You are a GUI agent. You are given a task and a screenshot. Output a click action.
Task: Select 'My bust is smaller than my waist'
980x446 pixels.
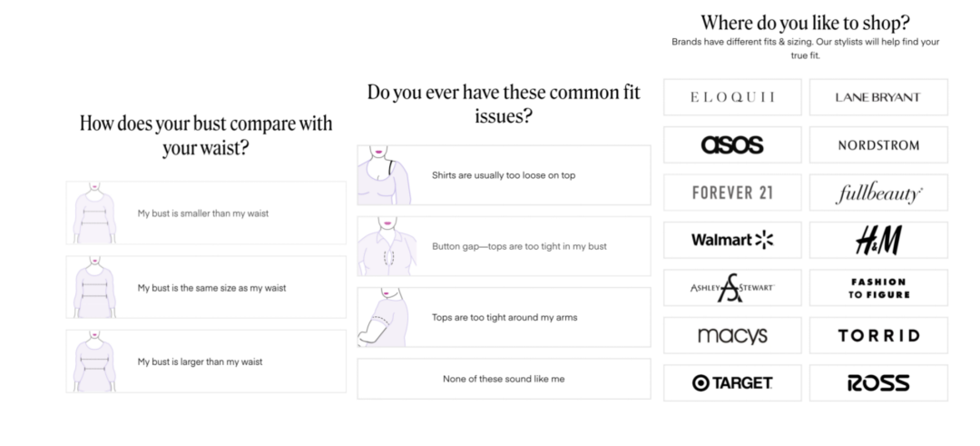click(203, 213)
